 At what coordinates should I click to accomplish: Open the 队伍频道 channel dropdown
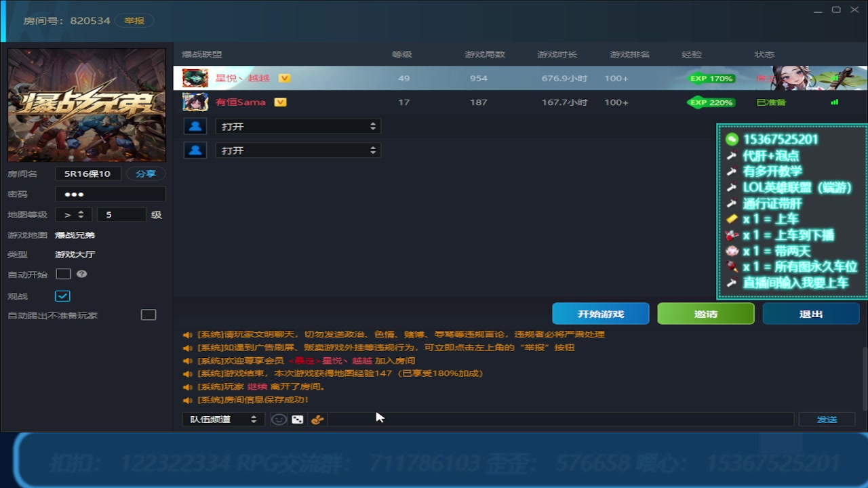pyautogui.click(x=223, y=420)
